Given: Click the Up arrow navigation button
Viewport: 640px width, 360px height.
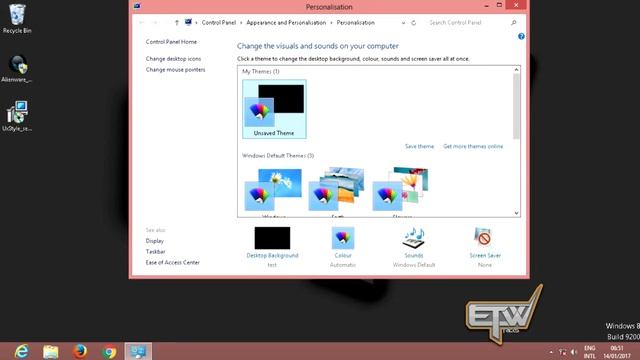Looking at the screenshot, I should click(177, 23).
